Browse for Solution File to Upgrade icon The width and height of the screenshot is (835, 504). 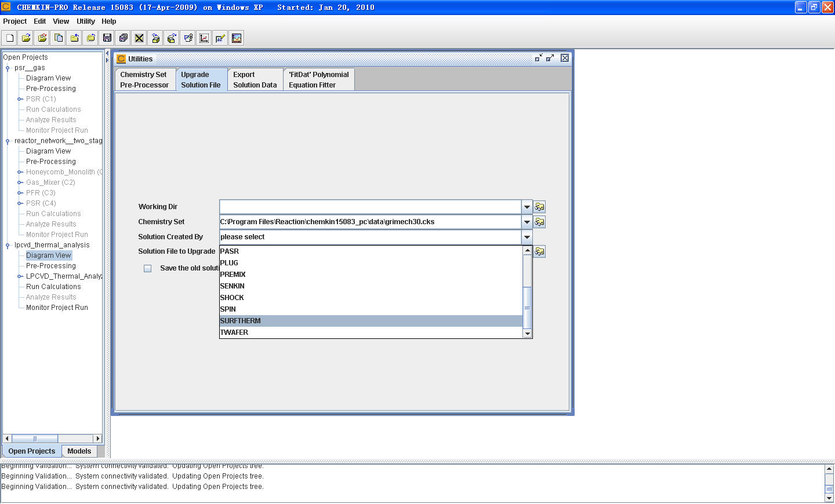click(539, 251)
